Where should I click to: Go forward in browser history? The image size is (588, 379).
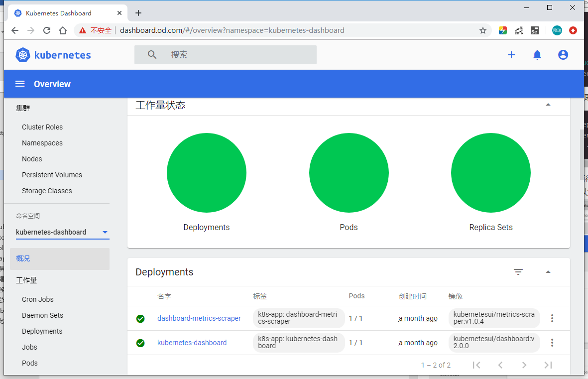coord(31,30)
